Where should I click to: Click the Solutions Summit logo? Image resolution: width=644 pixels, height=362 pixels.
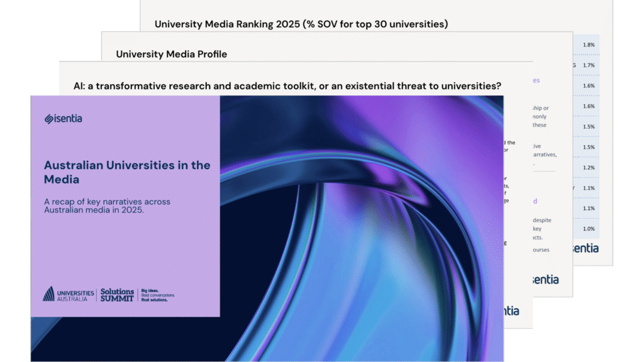(x=117, y=294)
